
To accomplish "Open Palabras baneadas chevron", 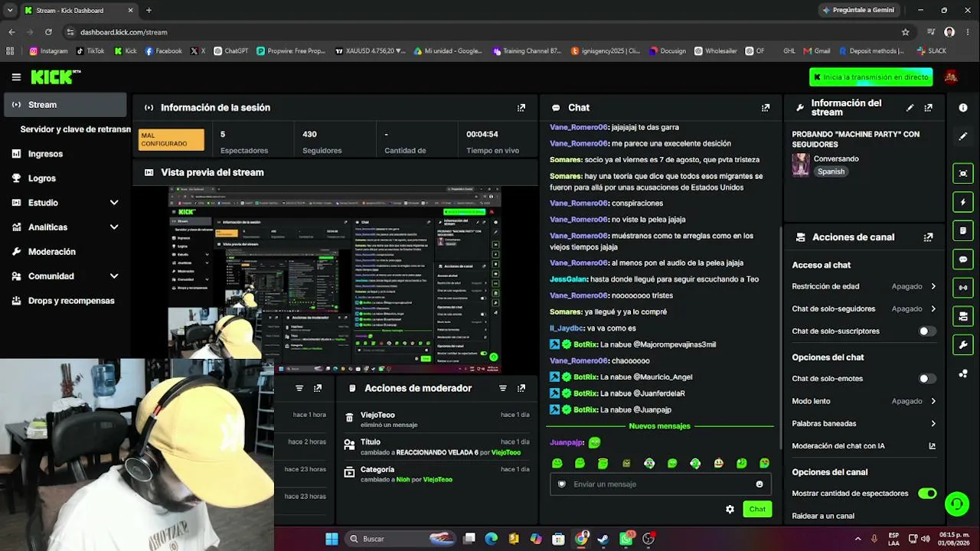I will (x=933, y=423).
